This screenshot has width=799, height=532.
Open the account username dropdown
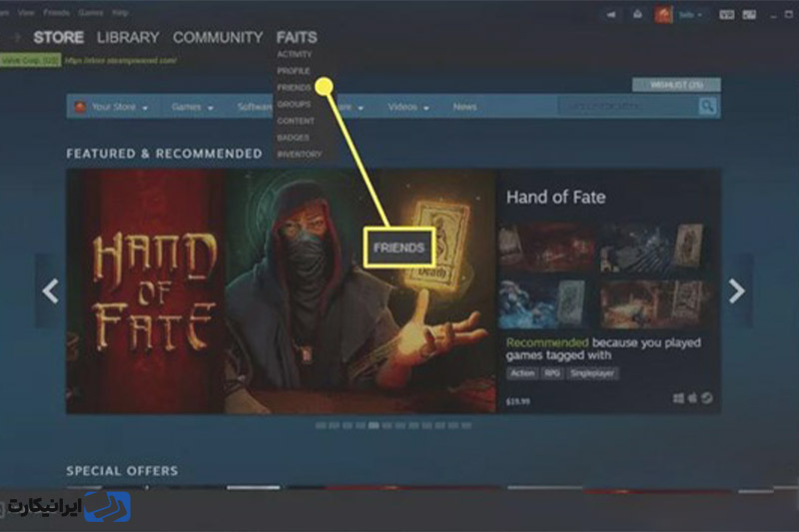(x=690, y=15)
